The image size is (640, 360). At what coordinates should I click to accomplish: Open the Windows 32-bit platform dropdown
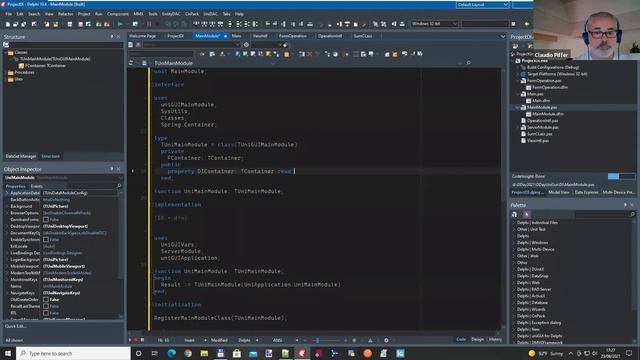(434, 24)
